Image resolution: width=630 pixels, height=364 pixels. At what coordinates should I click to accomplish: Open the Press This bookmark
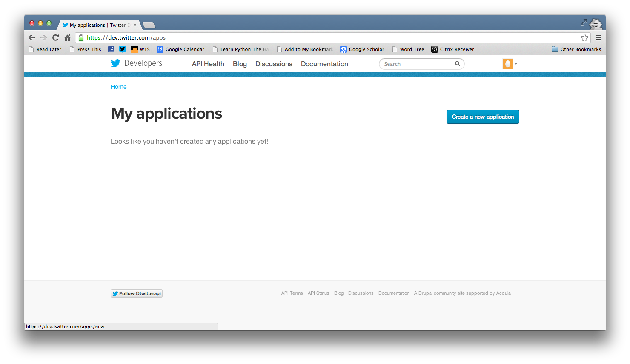pyautogui.click(x=86, y=49)
